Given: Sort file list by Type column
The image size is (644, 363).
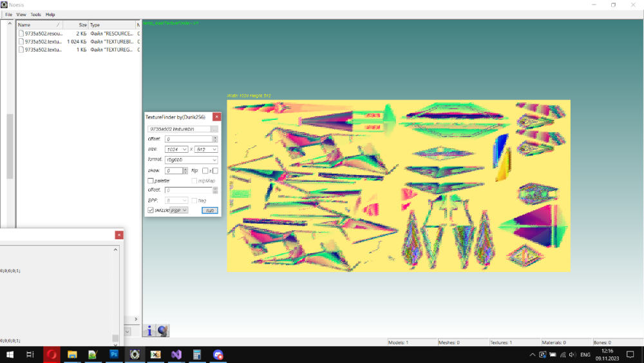Looking at the screenshot, I should tap(111, 25).
